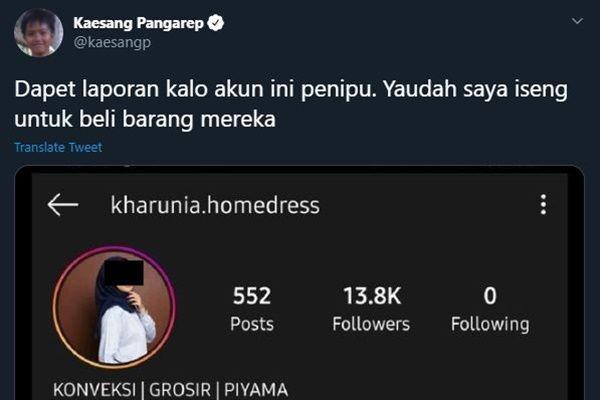Image resolution: width=600 pixels, height=400 pixels.
Task: Open the 0 Following list
Action: pos(490,309)
